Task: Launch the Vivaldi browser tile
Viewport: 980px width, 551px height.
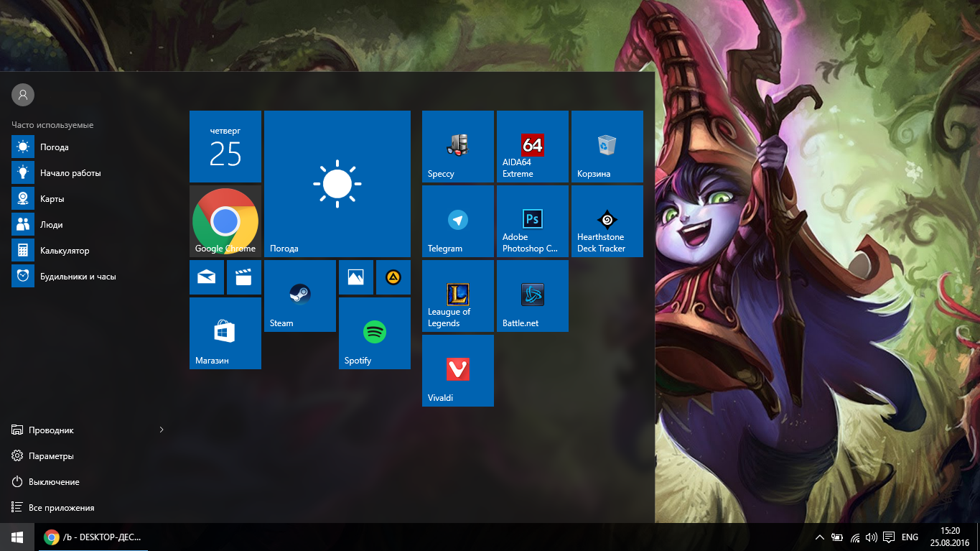Action: tap(458, 371)
